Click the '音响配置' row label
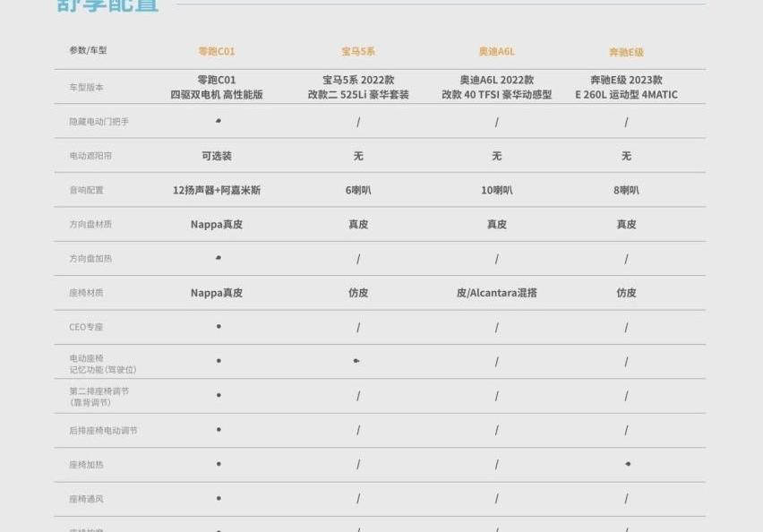The height and width of the screenshot is (532, 763). coord(86,190)
